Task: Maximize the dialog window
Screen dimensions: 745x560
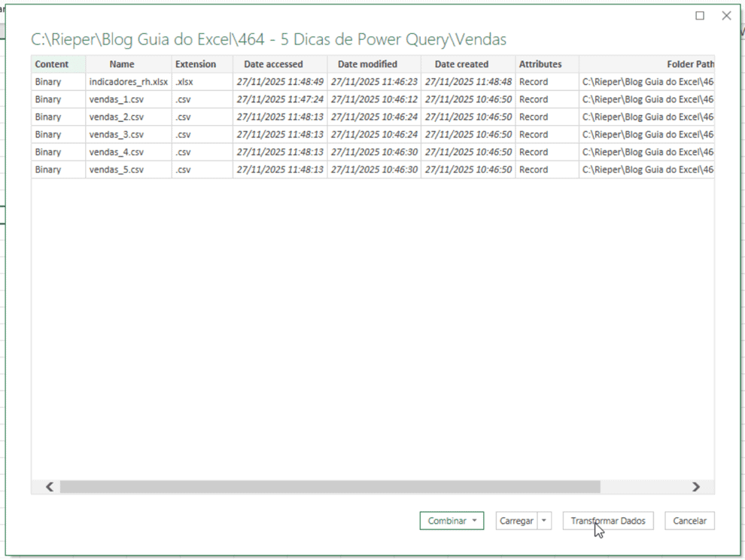Action: click(700, 16)
